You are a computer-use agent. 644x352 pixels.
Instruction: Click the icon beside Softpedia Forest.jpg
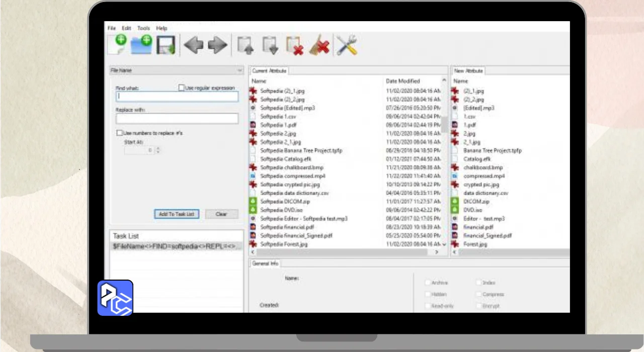tap(253, 244)
